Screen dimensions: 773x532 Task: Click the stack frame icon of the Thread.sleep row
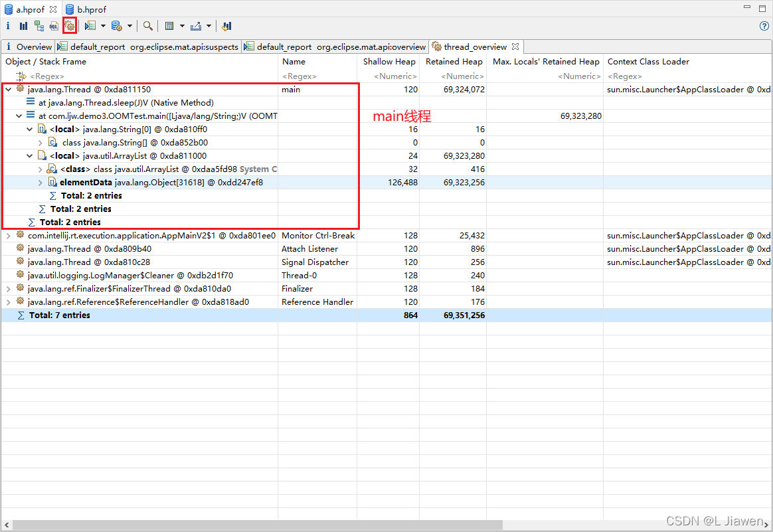point(31,102)
